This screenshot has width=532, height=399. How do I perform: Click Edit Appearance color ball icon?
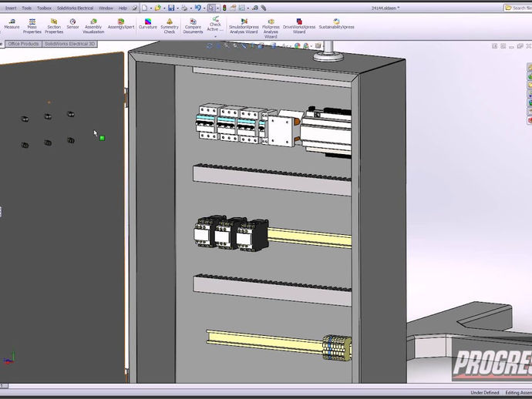point(297,45)
